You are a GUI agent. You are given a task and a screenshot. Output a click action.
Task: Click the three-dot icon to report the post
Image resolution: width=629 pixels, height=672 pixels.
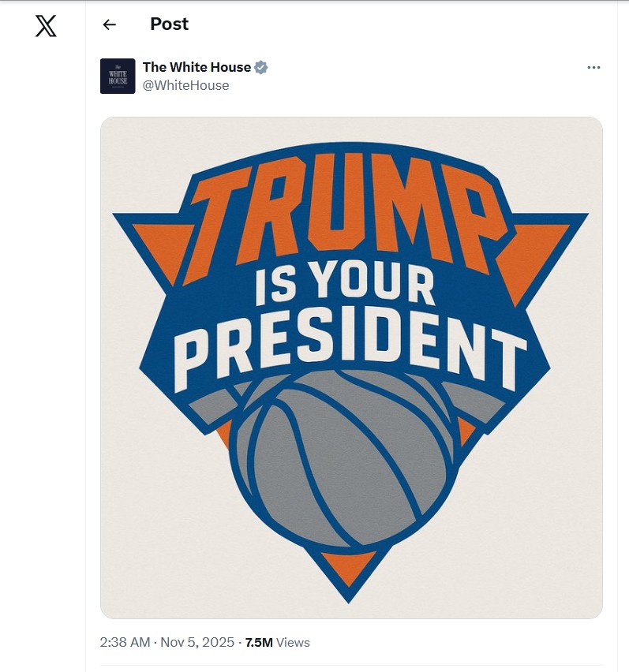(593, 67)
